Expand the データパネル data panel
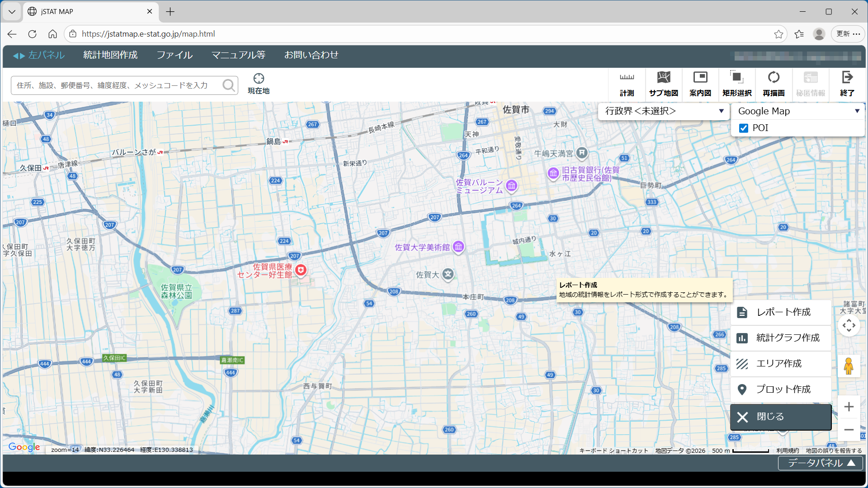Viewport: 868px width, 488px height. [x=821, y=463]
